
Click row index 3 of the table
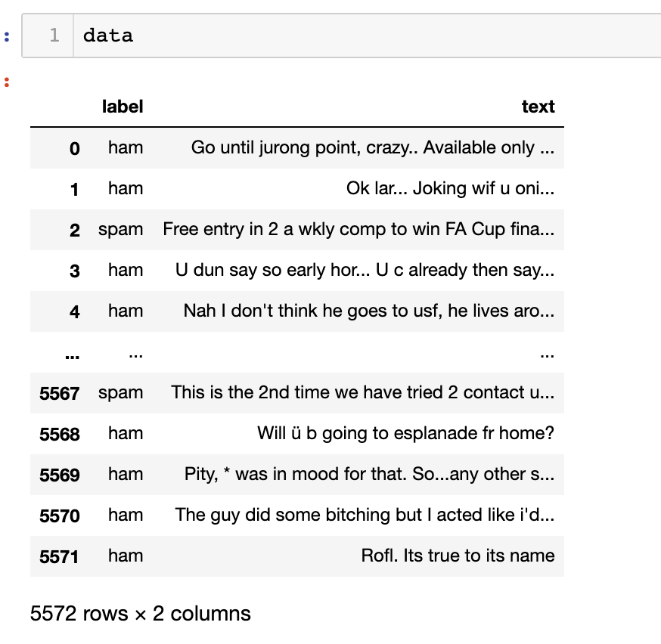(x=74, y=271)
